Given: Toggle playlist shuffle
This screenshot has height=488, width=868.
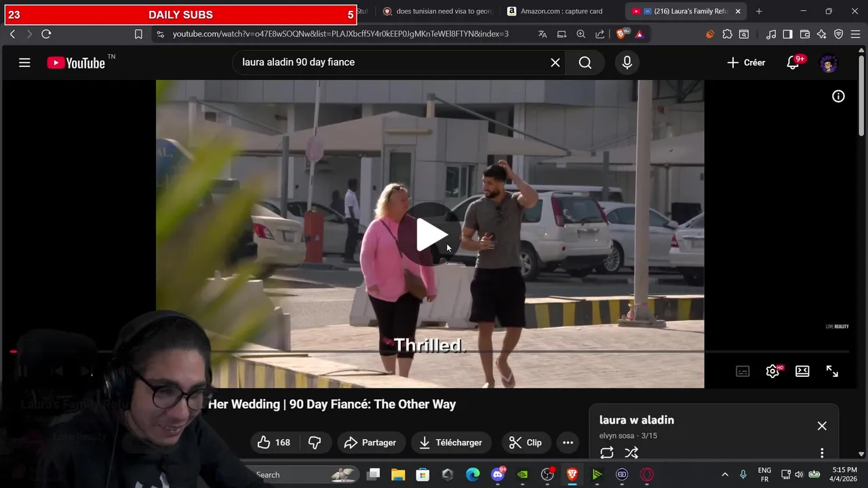Looking at the screenshot, I should coord(631,453).
